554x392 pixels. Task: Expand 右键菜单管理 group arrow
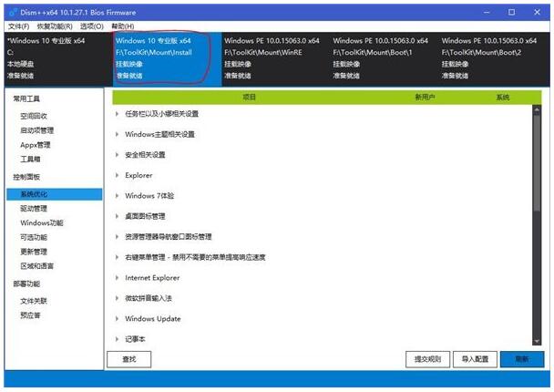(x=117, y=257)
